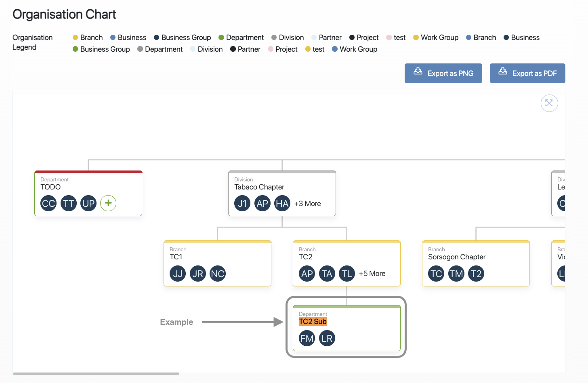Click the green Department legend dot
This screenshot has height=383, width=588.
(221, 38)
